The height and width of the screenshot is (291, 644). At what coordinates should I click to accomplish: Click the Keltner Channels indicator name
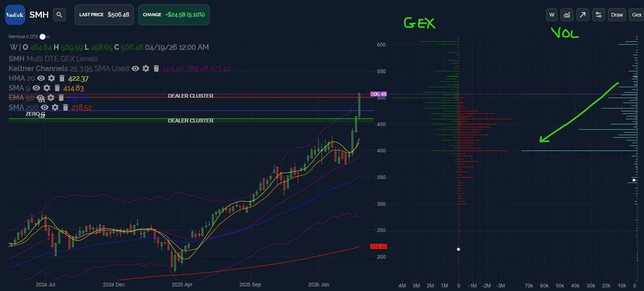38,68
